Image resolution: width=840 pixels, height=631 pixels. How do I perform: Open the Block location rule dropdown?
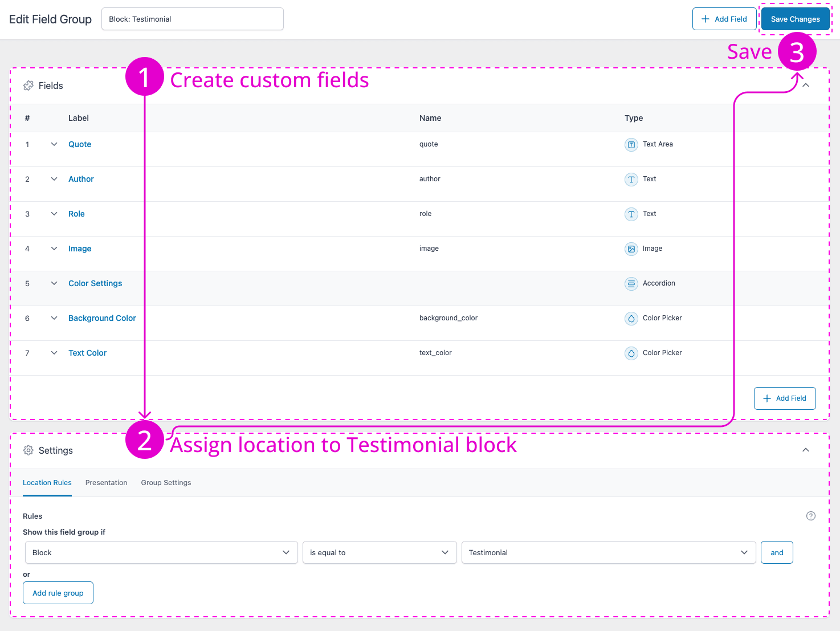(x=161, y=552)
